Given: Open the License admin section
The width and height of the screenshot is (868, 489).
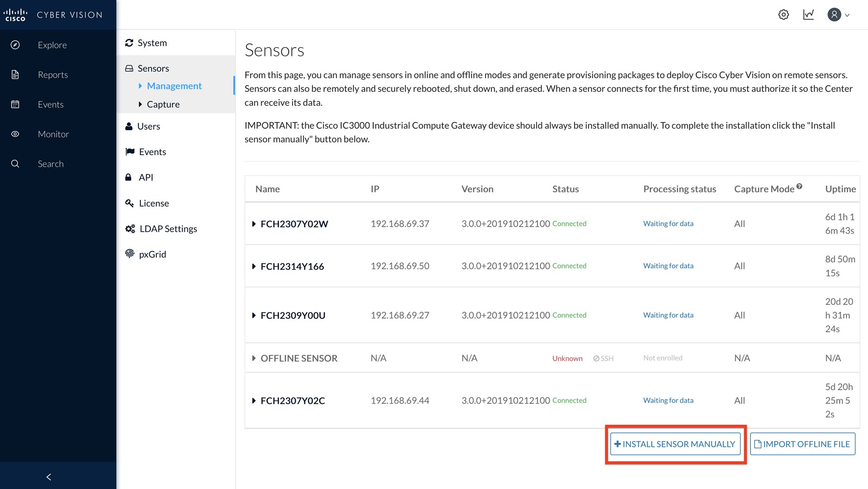Looking at the screenshot, I should point(154,203).
